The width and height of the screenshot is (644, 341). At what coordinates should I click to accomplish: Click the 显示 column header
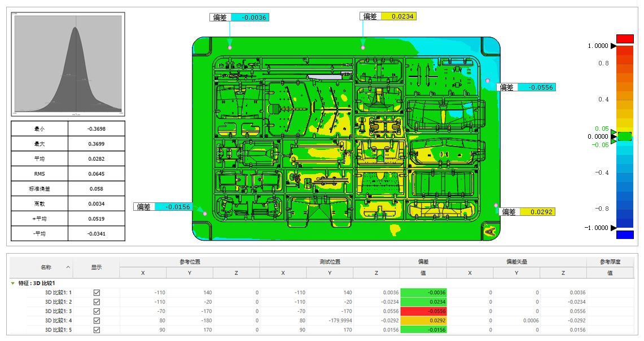coord(97,267)
